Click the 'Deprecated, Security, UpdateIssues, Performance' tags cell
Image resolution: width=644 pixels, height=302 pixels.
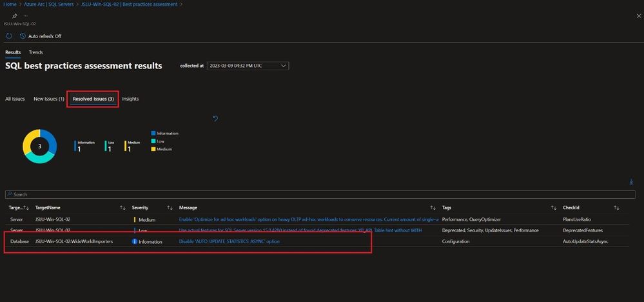(x=490, y=230)
